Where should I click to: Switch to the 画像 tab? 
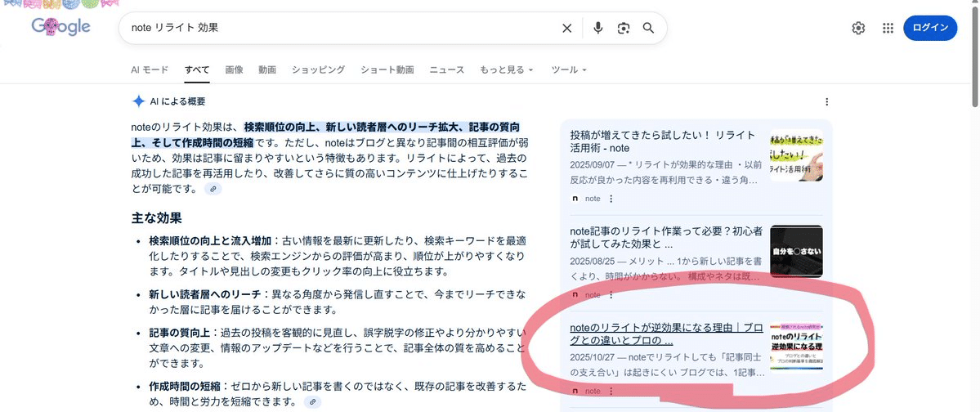click(x=235, y=70)
